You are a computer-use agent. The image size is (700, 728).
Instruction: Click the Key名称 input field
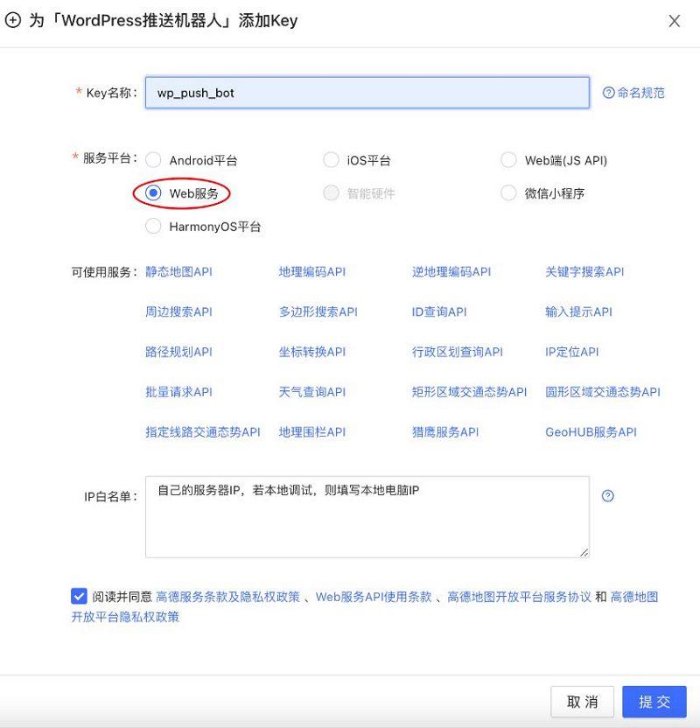[x=367, y=93]
